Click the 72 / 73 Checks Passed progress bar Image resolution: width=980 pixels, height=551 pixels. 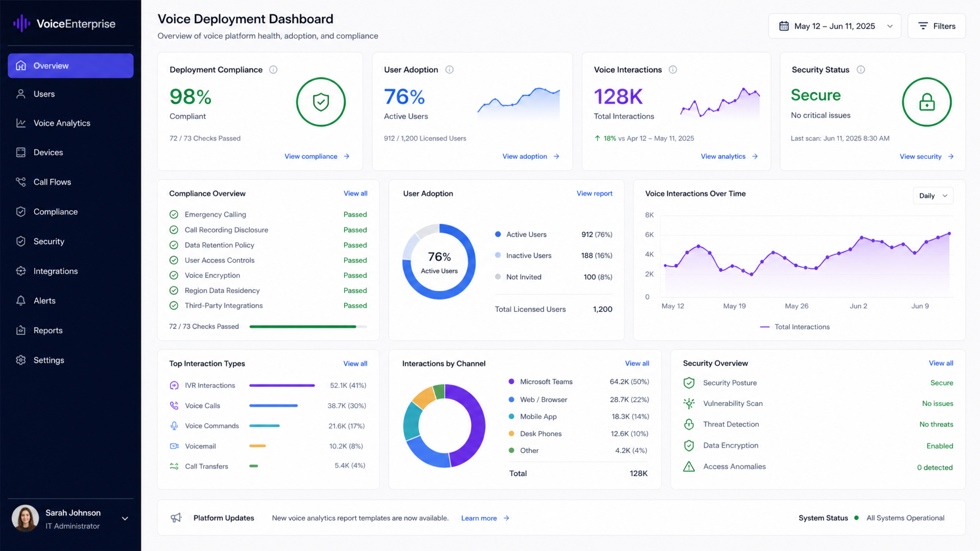pyautogui.click(x=308, y=327)
